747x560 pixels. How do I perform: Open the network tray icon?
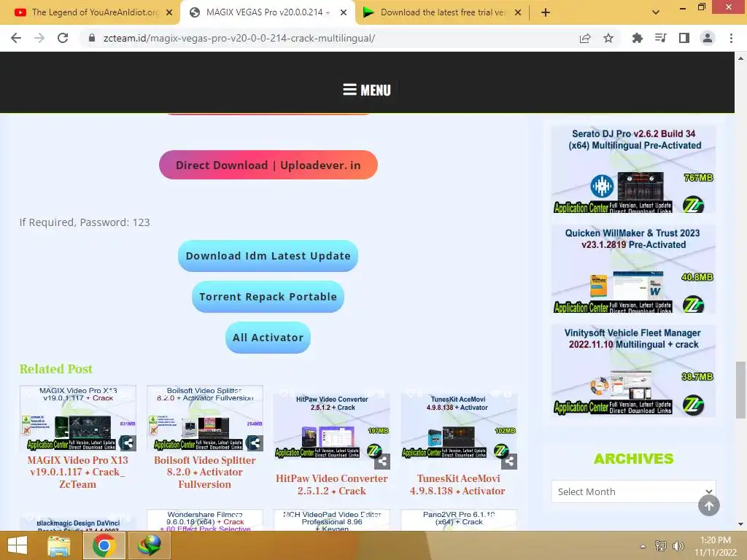click(661, 546)
